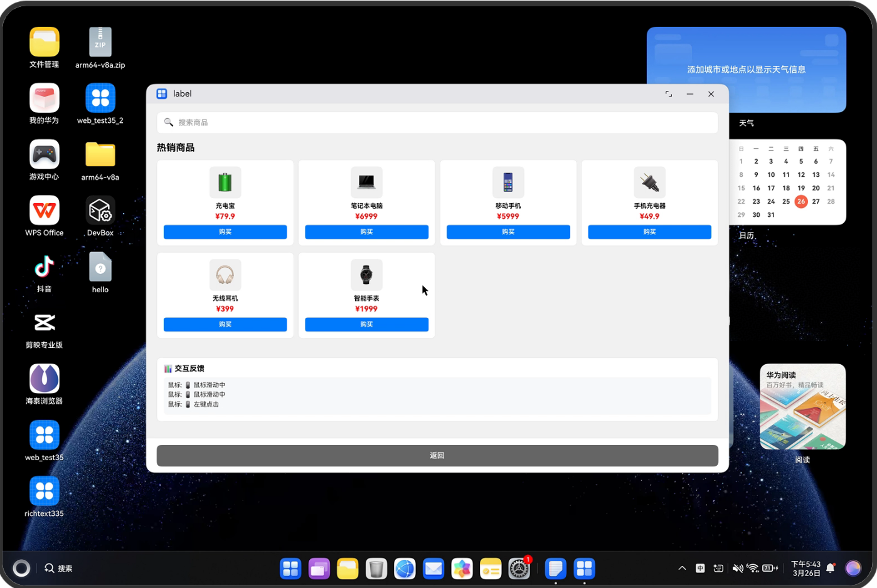
Task: Launch 游戏中心 from desktop
Action: click(44, 160)
